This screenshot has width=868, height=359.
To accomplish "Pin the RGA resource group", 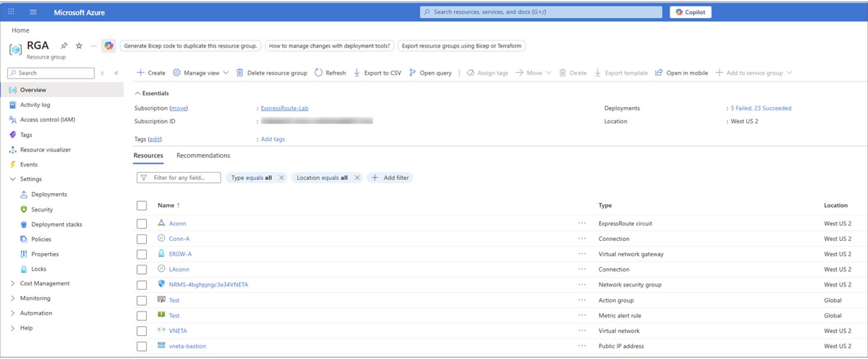I will click(64, 46).
